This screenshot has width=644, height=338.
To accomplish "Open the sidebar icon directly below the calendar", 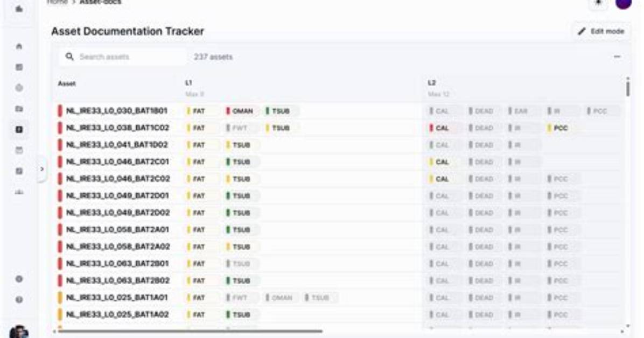I will (x=19, y=171).
